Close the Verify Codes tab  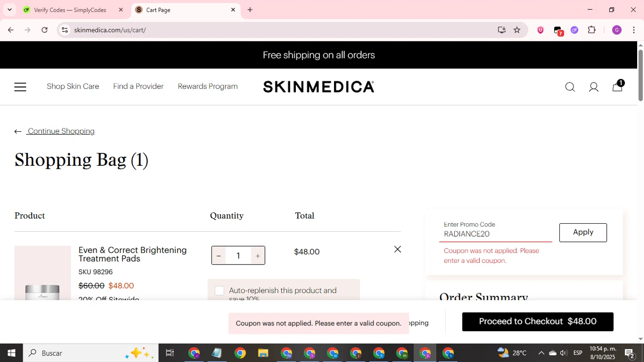pyautogui.click(x=121, y=10)
